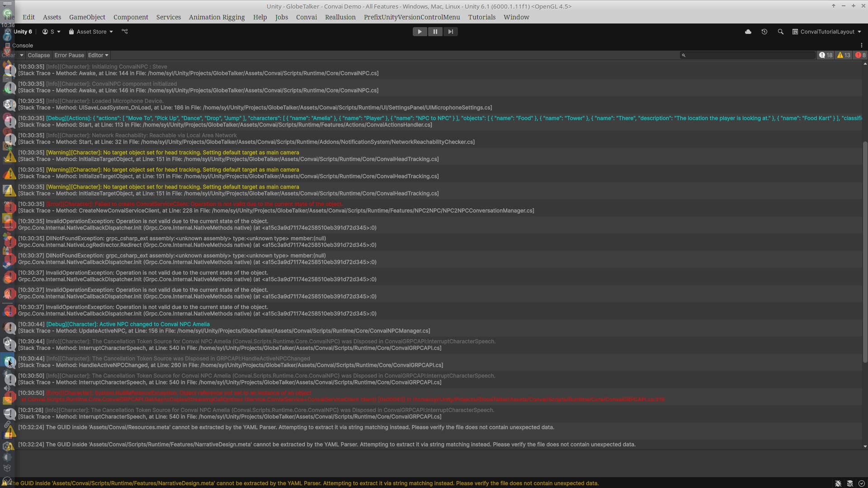
Task: Open the ConvaiTutorialLayout layout dropdown
Action: (827, 32)
